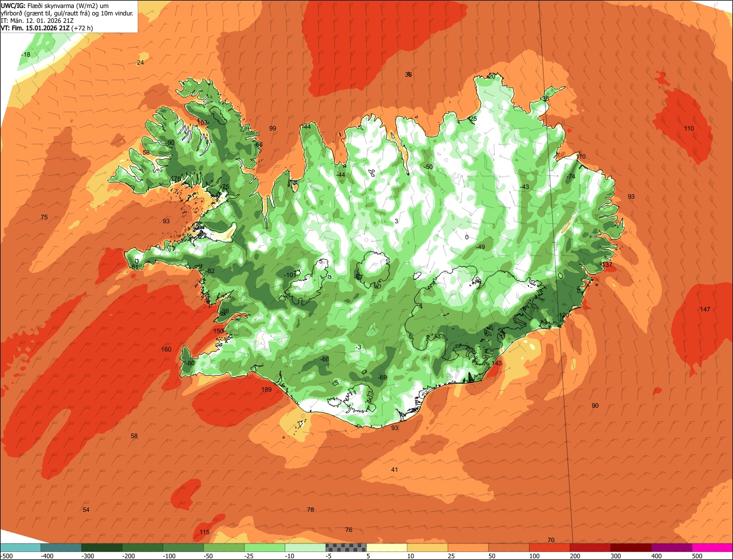The width and height of the screenshot is (733, 560).
Task: Select the darkest green -300 to -200 swatch
Action: coord(101,547)
